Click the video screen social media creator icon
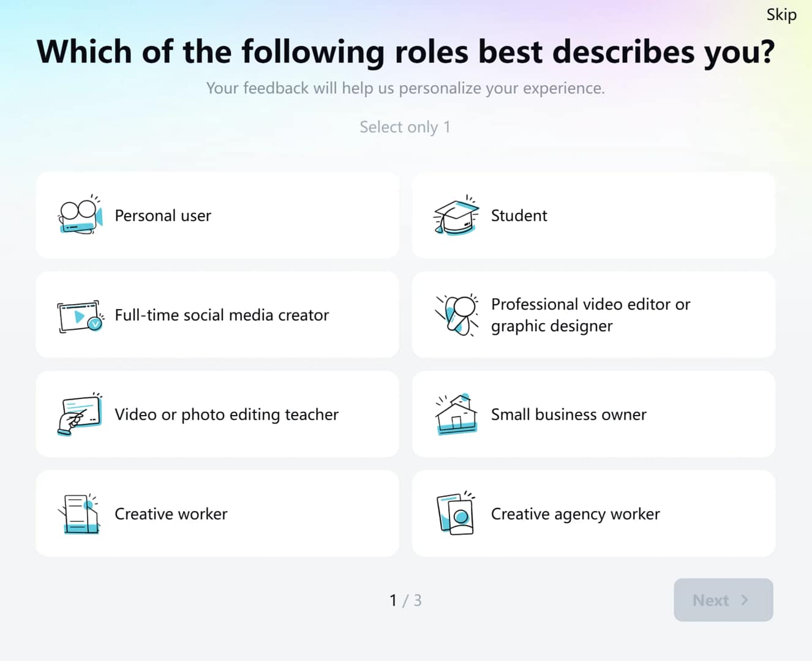 [x=80, y=316]
